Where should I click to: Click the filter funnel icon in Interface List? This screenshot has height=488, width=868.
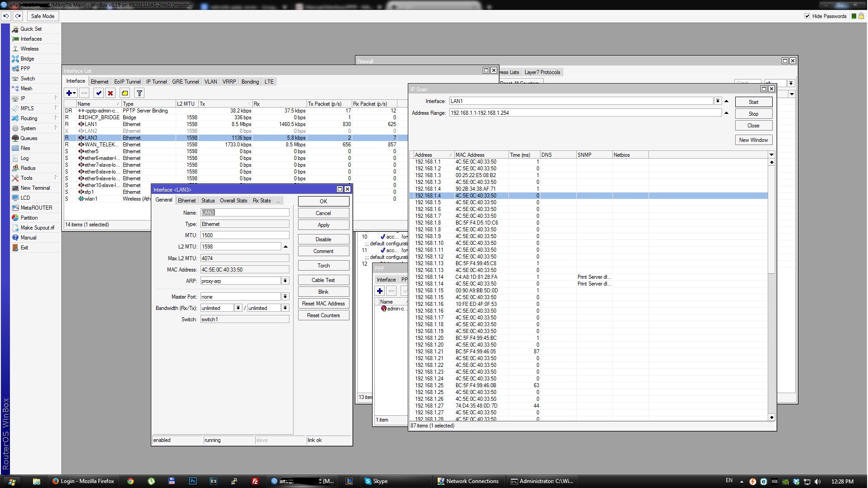139,93
